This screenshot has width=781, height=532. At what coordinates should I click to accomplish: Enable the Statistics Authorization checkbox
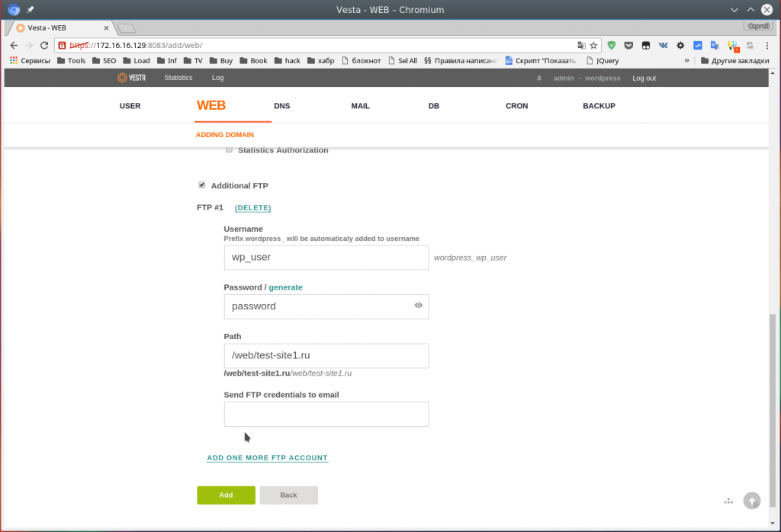(229, 150)
